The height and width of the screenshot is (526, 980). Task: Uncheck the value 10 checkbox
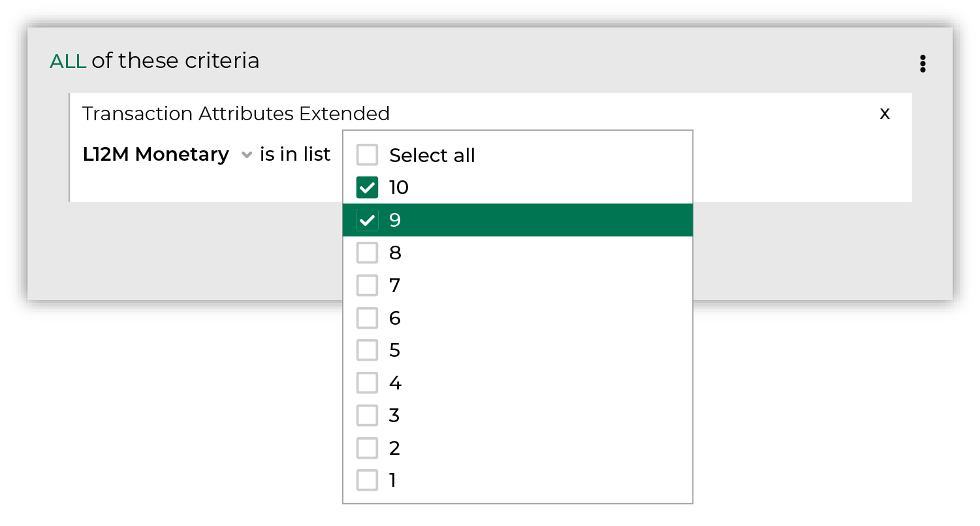[x=367, y=188]
